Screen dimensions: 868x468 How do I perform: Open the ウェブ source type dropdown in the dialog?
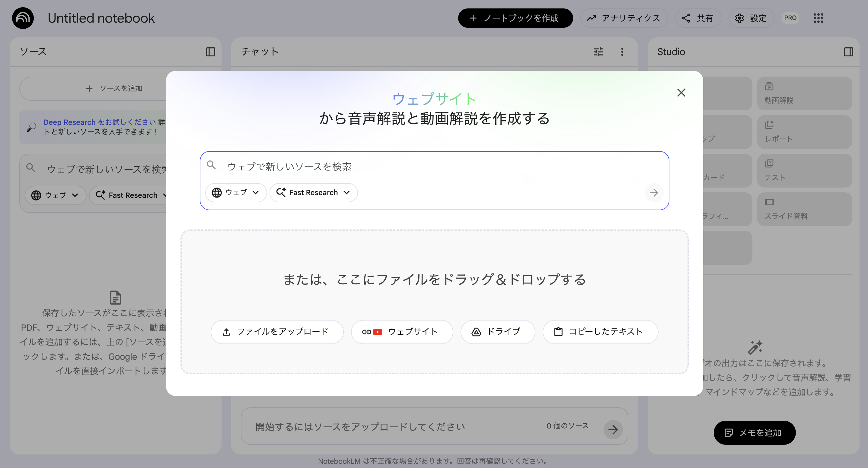[x=236, y=192]
